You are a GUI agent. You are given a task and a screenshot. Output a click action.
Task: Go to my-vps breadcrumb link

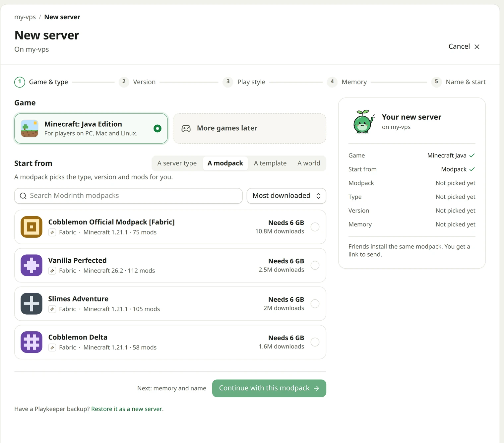pos(25,17)
